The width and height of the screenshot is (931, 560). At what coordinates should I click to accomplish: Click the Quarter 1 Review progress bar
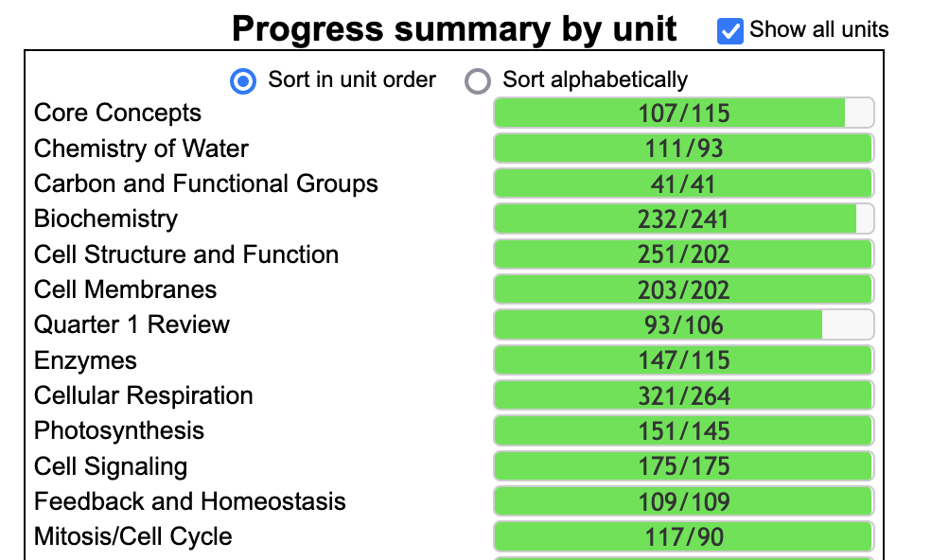(x=683, y=324)
